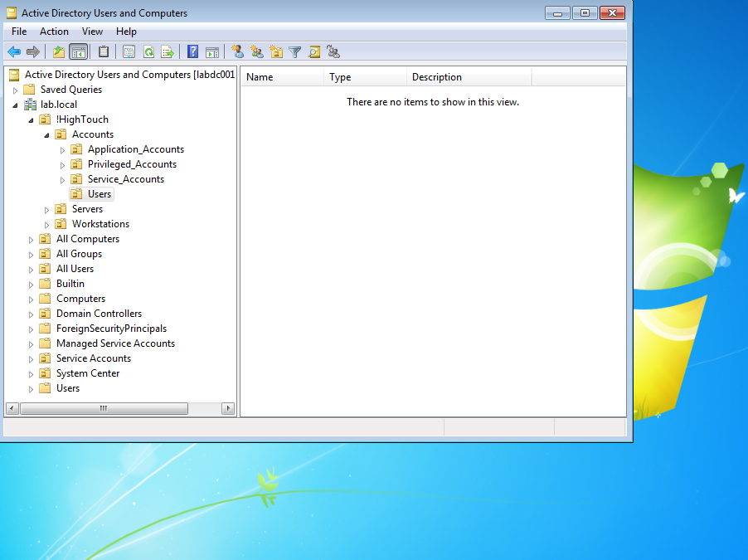Screen dimensions: 748x560
Task: Click the OU icon beside Servers
Action: [x=61, y=208]
